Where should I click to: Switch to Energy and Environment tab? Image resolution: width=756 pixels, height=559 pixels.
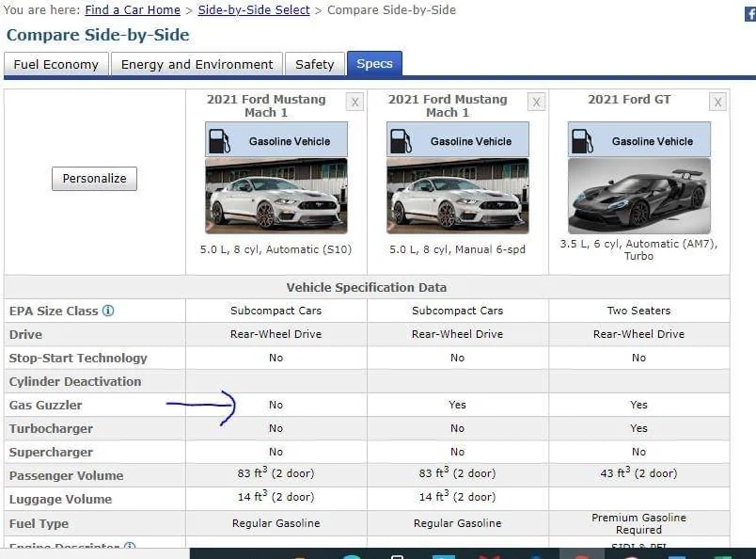197,64
